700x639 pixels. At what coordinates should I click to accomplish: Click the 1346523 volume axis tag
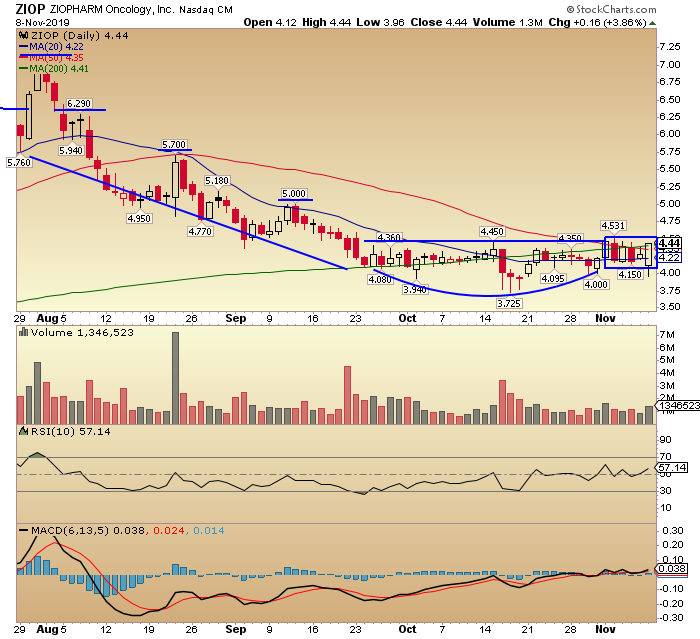(x=677, y=405)
